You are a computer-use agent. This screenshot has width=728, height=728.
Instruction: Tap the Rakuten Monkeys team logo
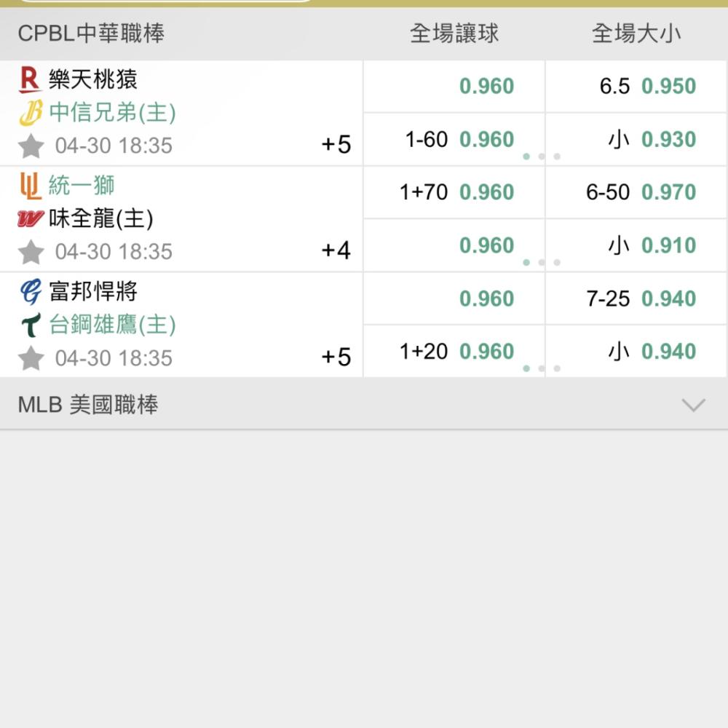click(x=30, y=79)
